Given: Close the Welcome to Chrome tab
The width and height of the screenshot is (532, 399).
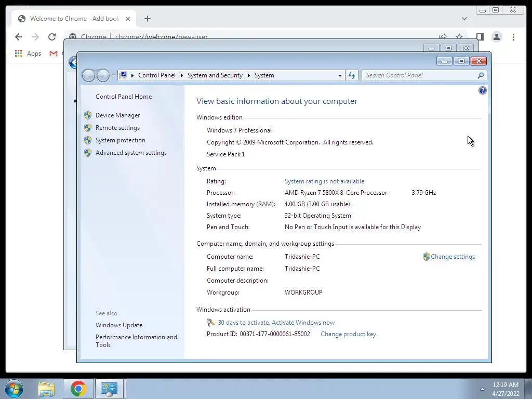Looking at the screenshot, I should click(x=128, y=19).
